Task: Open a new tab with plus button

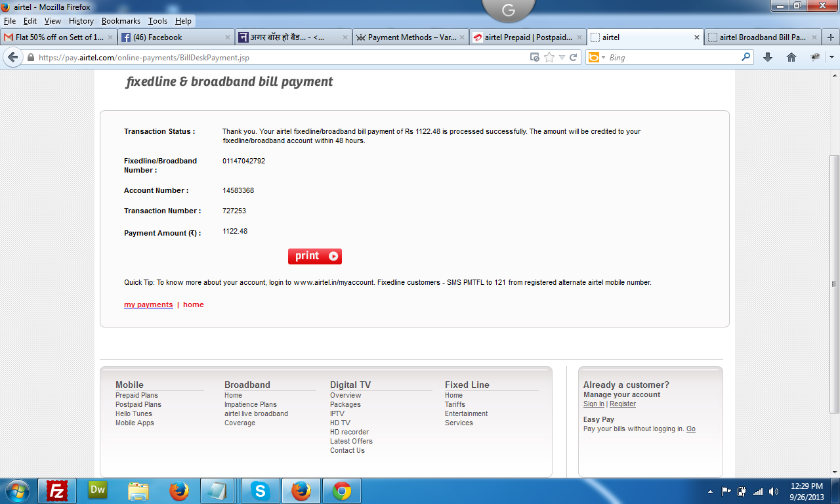Action: 831,37
